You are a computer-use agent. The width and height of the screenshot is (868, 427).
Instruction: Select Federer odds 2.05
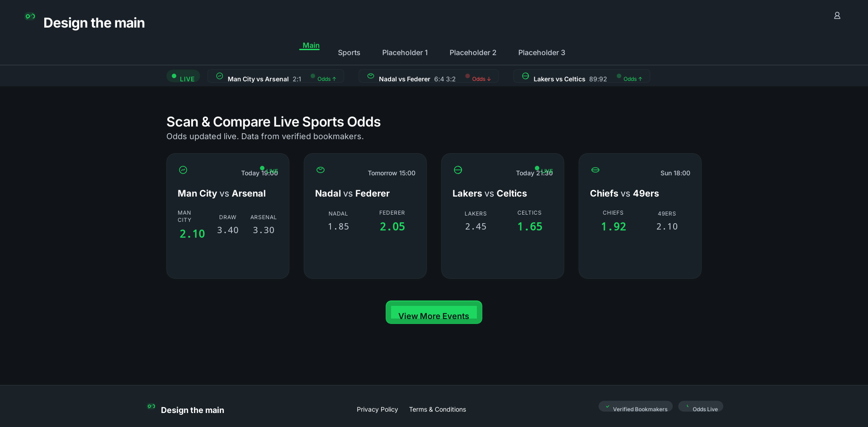(392, 226)
